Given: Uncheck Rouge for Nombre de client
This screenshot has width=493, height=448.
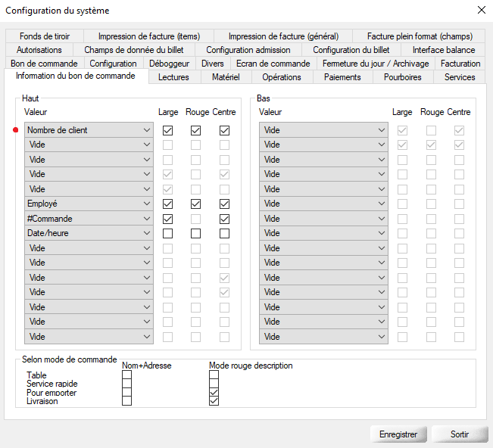Looking at the screenshot, I should (195, 130).
